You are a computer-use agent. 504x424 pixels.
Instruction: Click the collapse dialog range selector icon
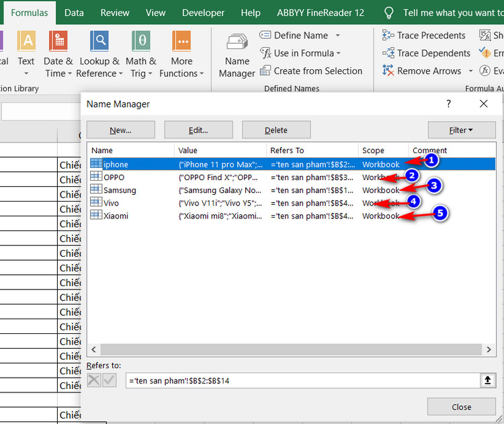pos(488,380)
